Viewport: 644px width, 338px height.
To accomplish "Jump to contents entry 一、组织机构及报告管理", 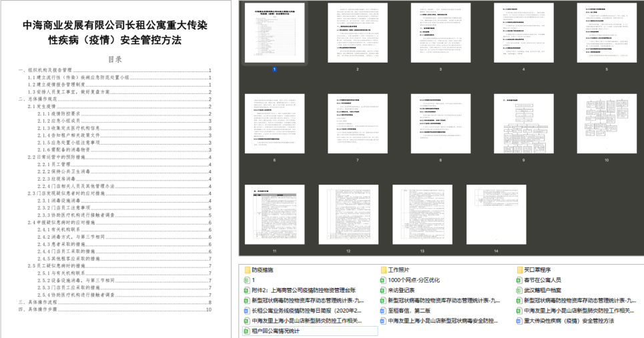I will click(x=115, y=70).
